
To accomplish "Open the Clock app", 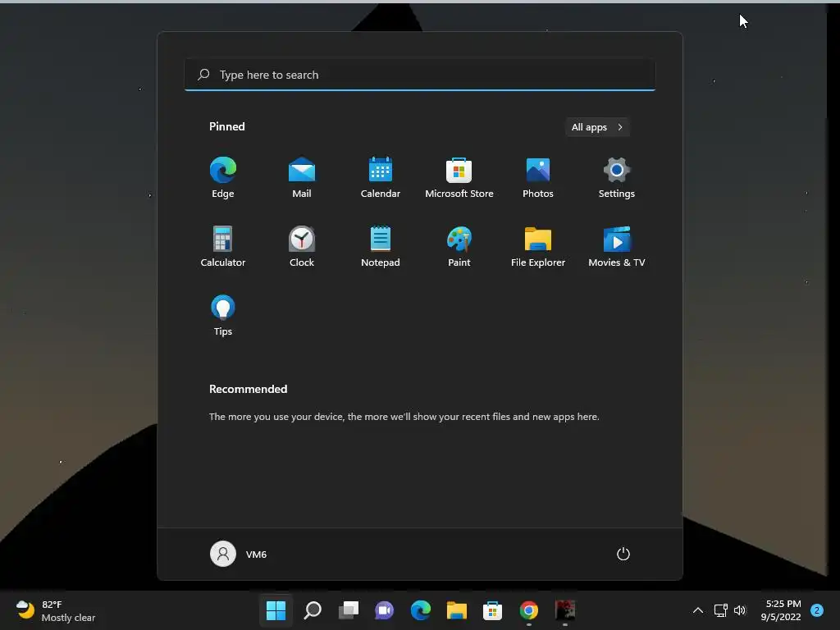I will coord(302,246).
